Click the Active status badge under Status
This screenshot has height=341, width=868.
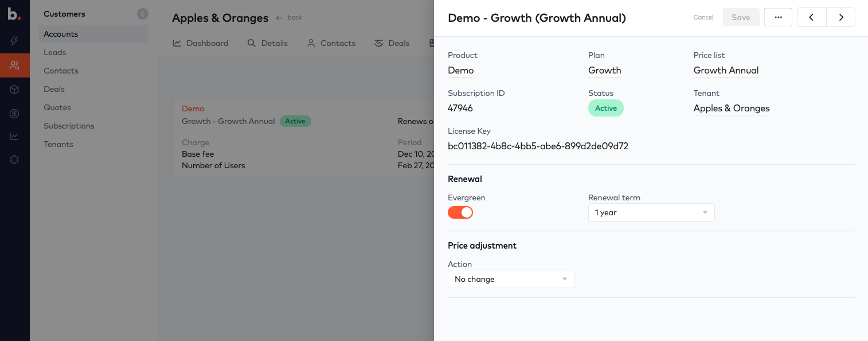[x=606, y=108]
